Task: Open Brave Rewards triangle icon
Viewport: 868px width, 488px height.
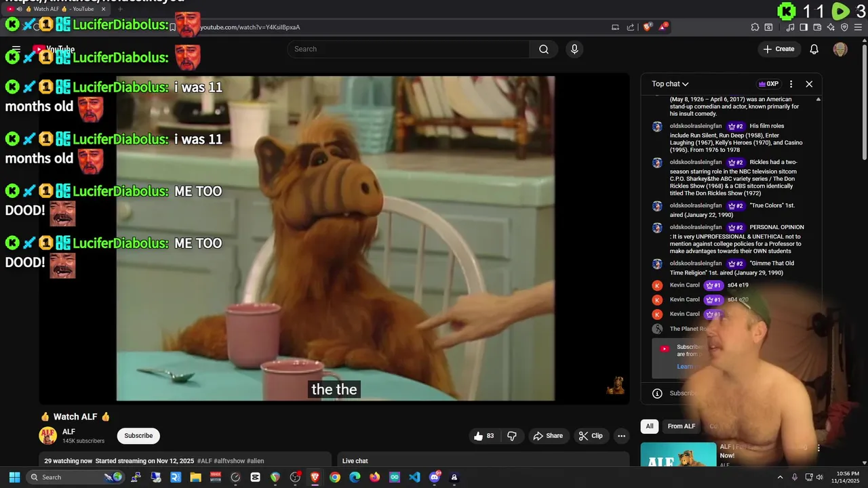Action: [663, 27]
